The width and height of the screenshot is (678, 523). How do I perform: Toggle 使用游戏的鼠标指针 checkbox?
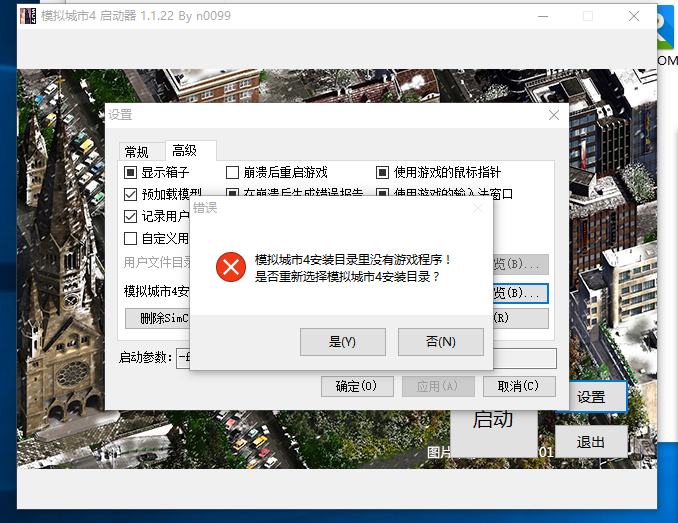[382, 173]
